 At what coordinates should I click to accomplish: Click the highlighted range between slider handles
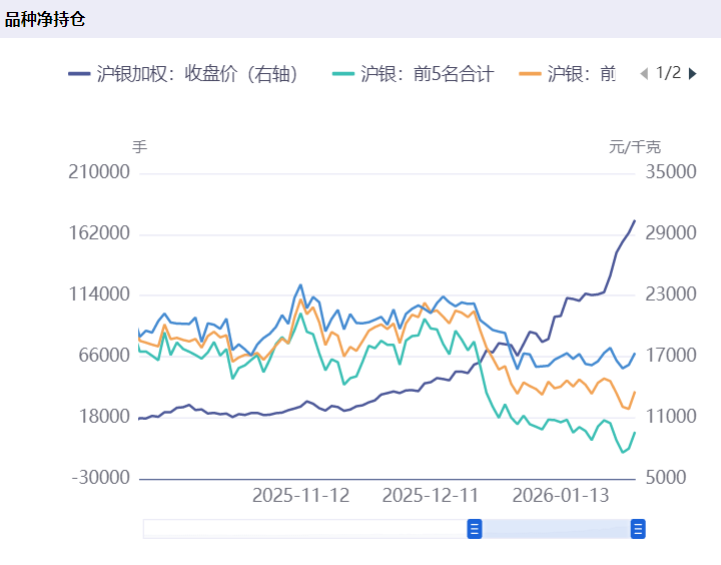click(x=556, y=529)
